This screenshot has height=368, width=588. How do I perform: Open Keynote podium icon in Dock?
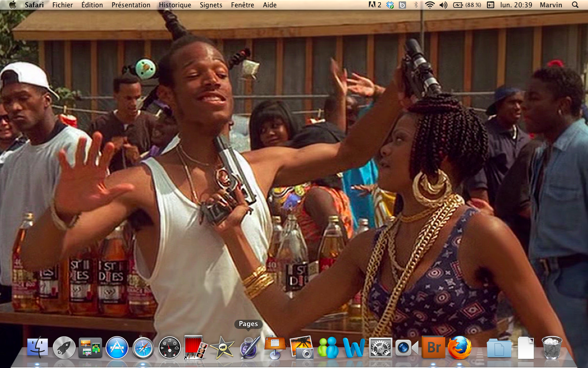[x=275, y=348]
